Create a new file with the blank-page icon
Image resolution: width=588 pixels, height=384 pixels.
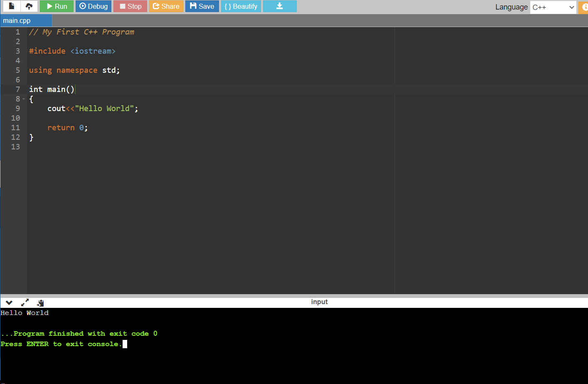click(x=12, y=6)
